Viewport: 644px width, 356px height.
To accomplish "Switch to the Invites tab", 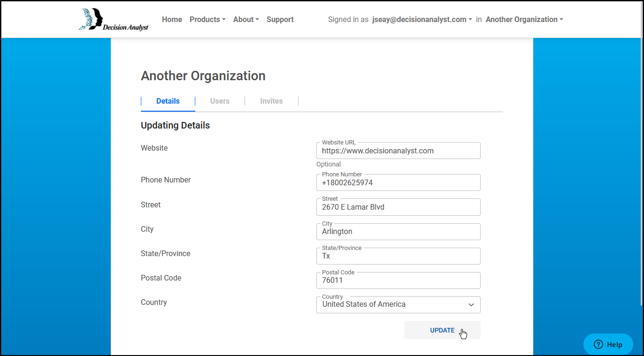I will click(271, 101).
